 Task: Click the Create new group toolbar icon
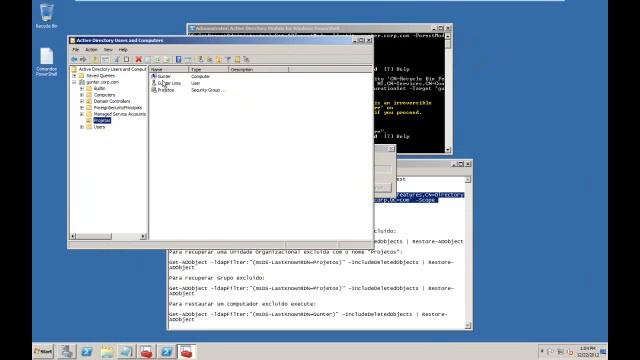[x=209, y=60]
